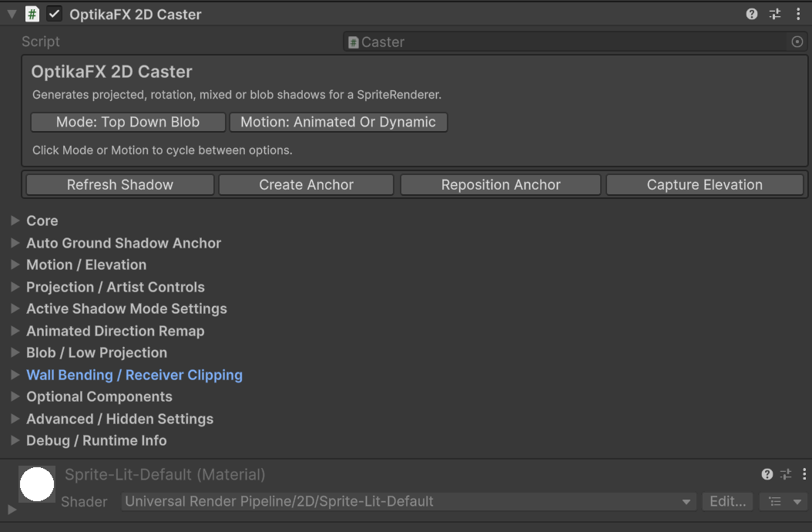Click the Sprite-Lit-Default (Material) title
The width and height of the screenshot is (812, 532).
coord(165,474)
